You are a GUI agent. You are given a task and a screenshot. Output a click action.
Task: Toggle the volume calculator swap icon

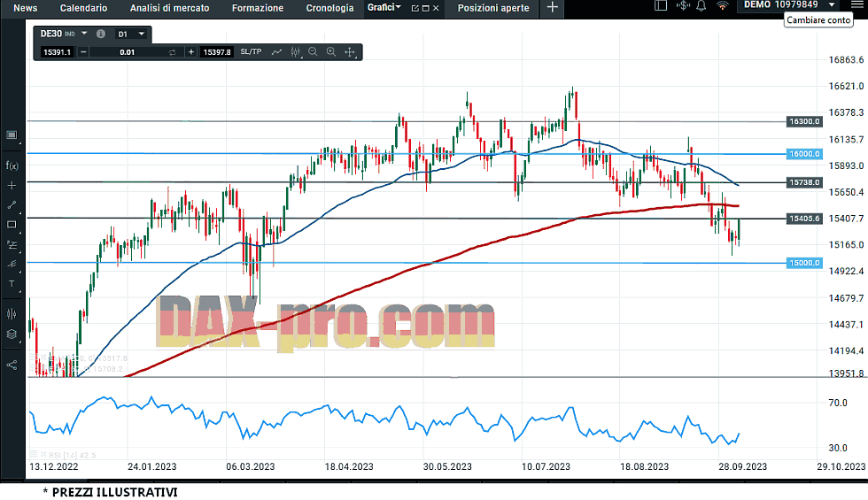(x=172, y=52)
